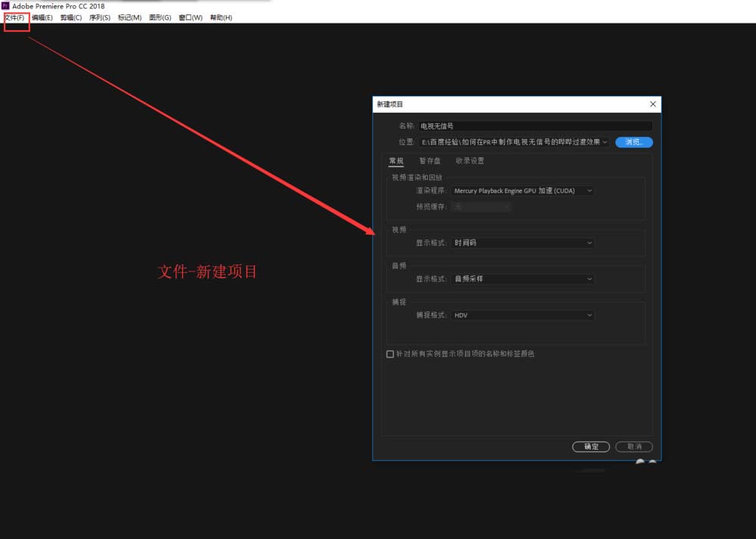Open the 窗口(W) menu
Screen dimensions: 756x539
coord(190,17)
